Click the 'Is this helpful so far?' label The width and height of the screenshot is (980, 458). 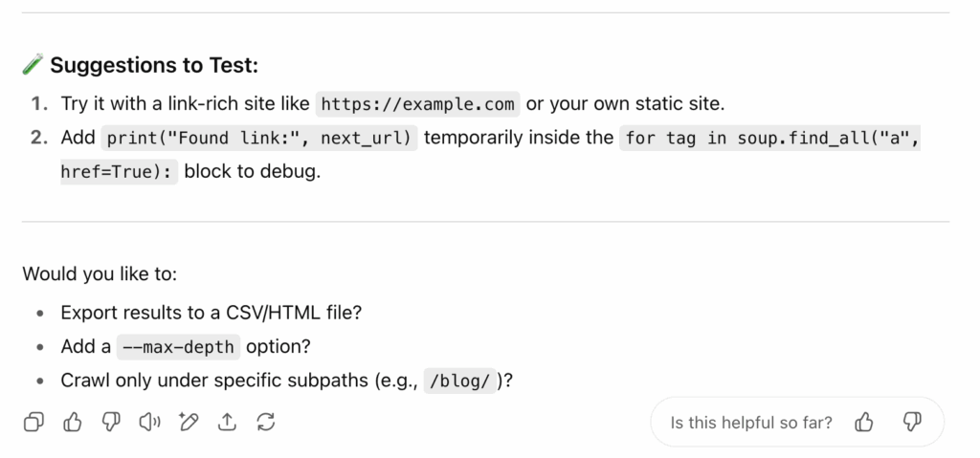751,423
